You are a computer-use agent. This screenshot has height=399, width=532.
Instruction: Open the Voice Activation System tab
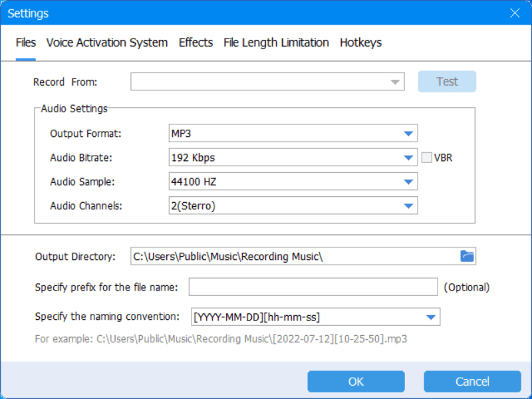click(106, 43)
